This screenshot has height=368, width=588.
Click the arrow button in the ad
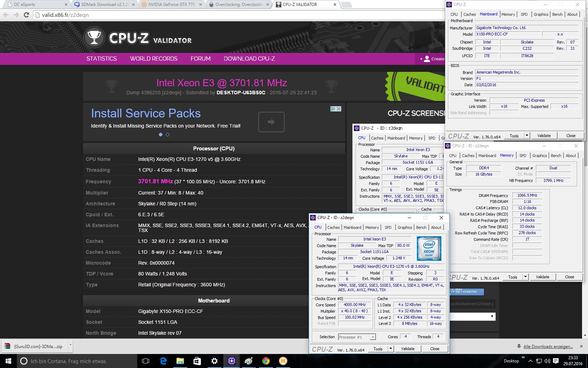pos(271,122)
